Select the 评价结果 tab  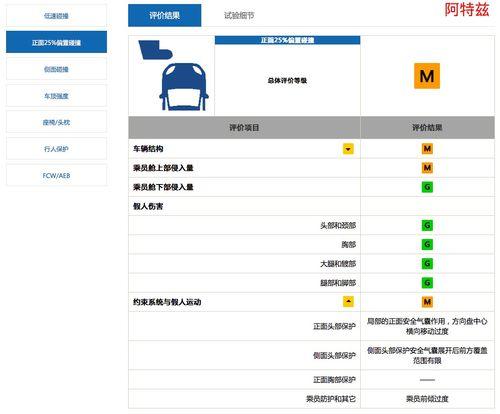(x=165, y=15)
